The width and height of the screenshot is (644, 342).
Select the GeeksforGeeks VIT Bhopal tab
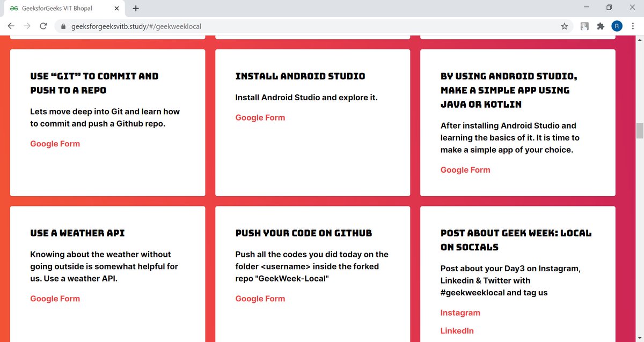(64, 9)
